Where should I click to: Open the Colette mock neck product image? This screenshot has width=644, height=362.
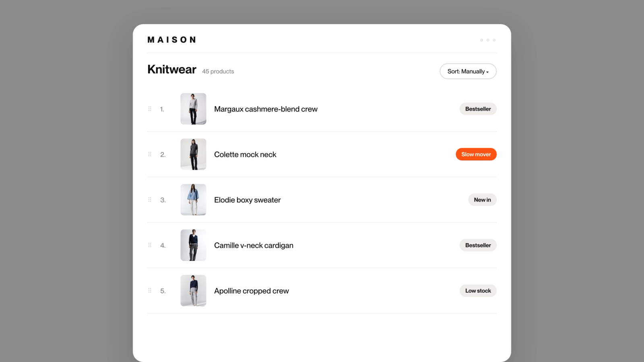pyautogui.click(x=193, y=154)
